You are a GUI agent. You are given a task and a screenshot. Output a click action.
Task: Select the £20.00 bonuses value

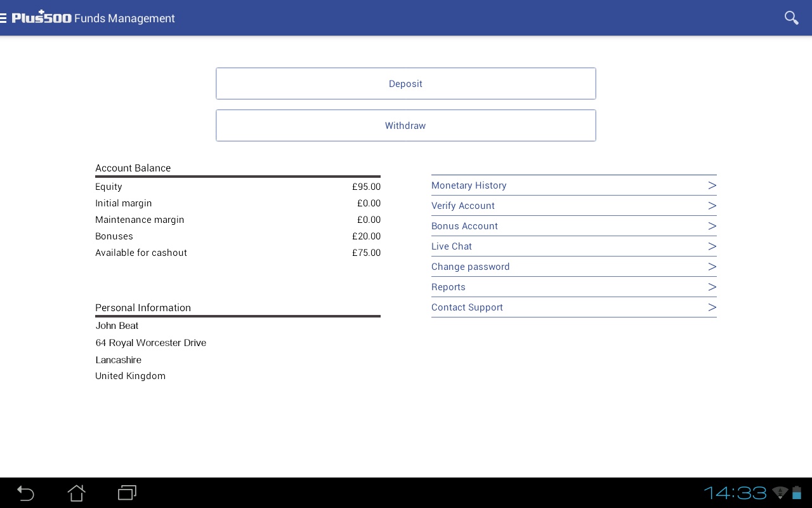pos(367,236)
